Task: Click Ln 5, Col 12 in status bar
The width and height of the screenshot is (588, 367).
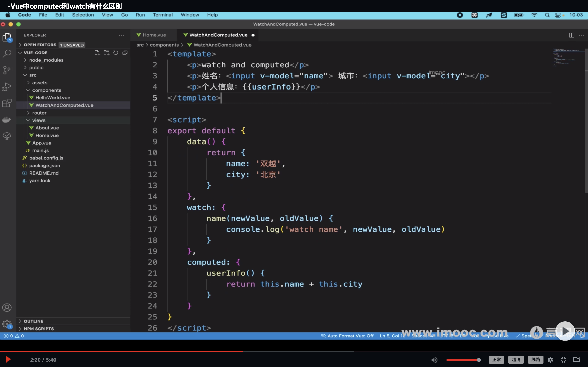Action: pos(392,336)
